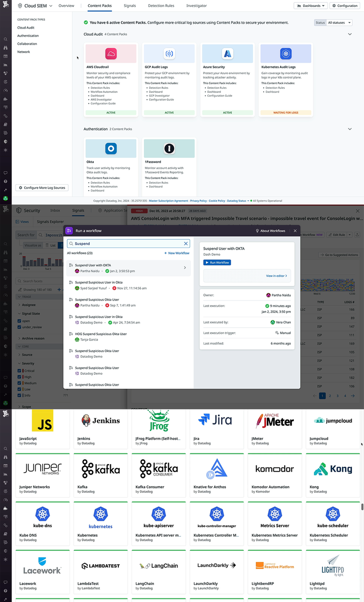Image resolution: width=364 pixels, height=602 pixels.
Task: Open the GCP Audit Logs pack icon
Action: [x=169, y=54]
